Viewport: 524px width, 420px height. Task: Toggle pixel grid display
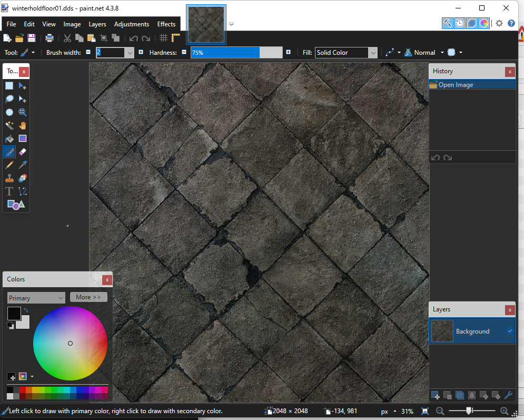[163, 38]
